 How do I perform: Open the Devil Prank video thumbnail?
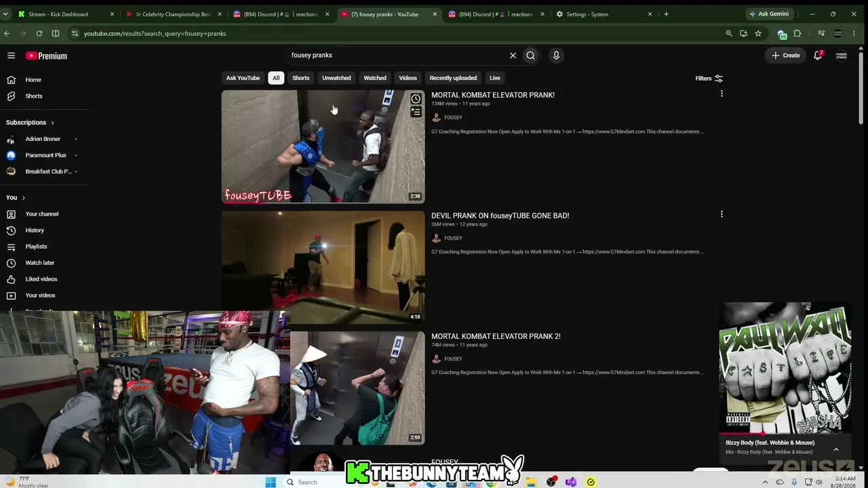pyautogui.click(x=323, y=267)
